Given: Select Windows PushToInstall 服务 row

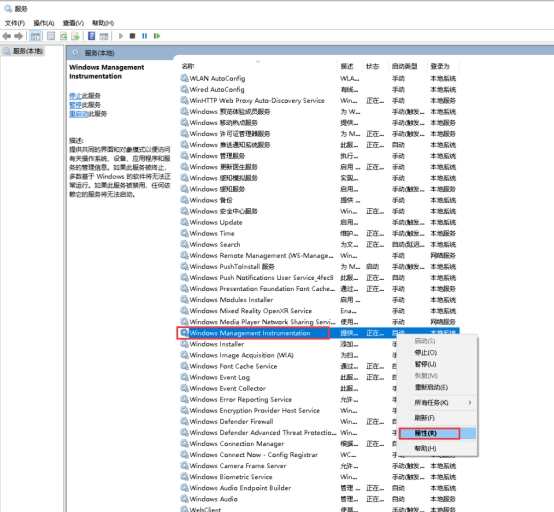Looking at the screenshot, I should click(319, 266).
